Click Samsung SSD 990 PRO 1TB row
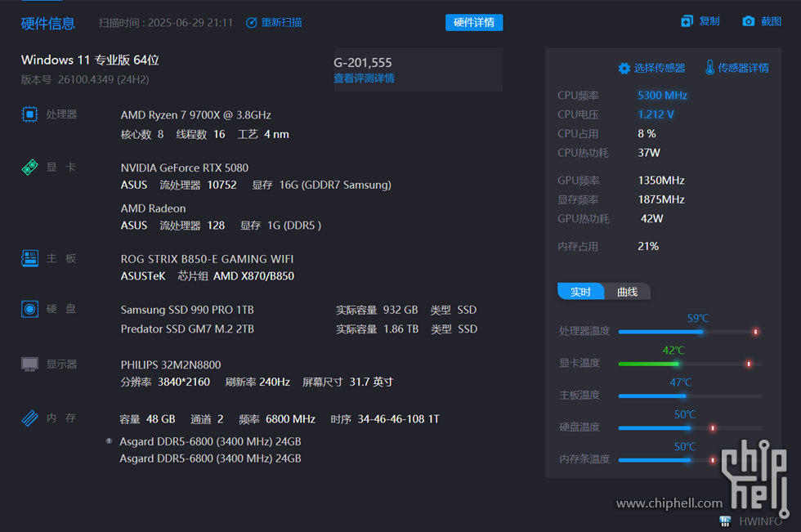 pos(299,310)
